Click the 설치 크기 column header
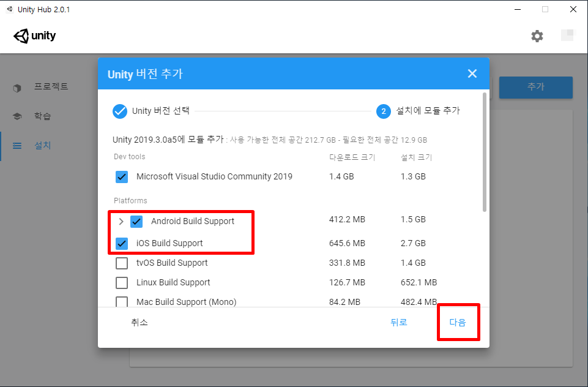Viewport: 588px width, 387px height. [x=416, y=157]
